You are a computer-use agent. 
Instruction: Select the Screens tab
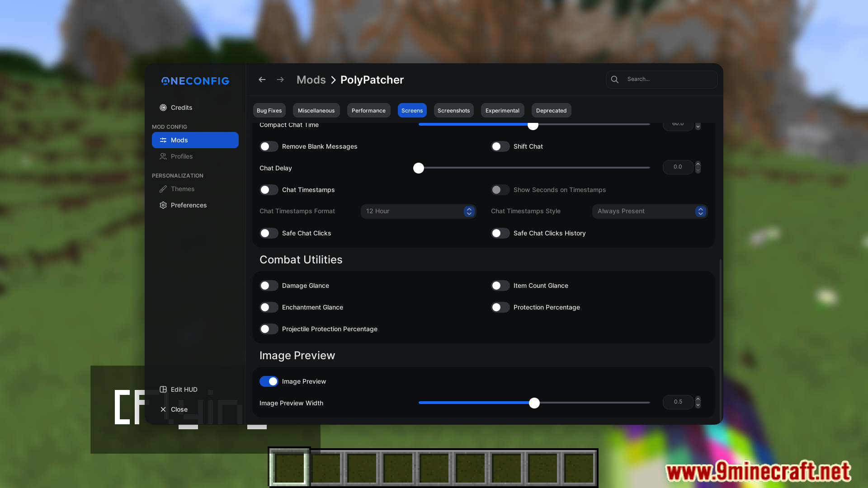(x=412, y=110)
